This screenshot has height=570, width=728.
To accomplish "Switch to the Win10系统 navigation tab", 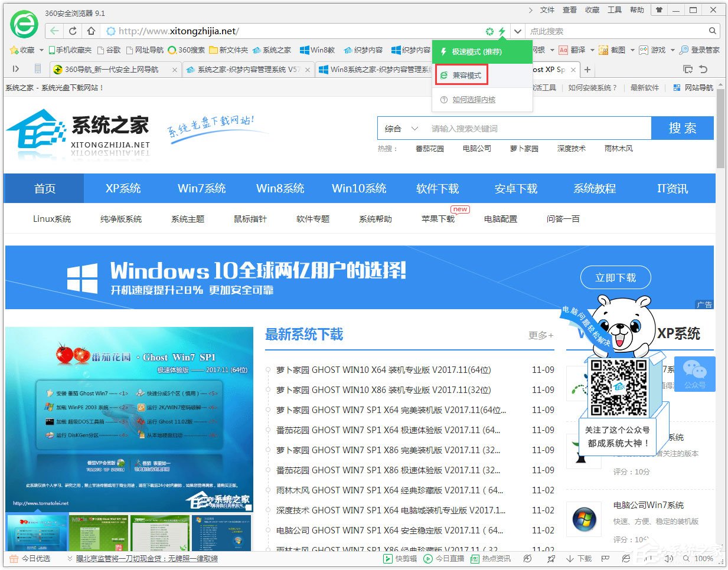I will pyautogui.click(x=359, y=188).
